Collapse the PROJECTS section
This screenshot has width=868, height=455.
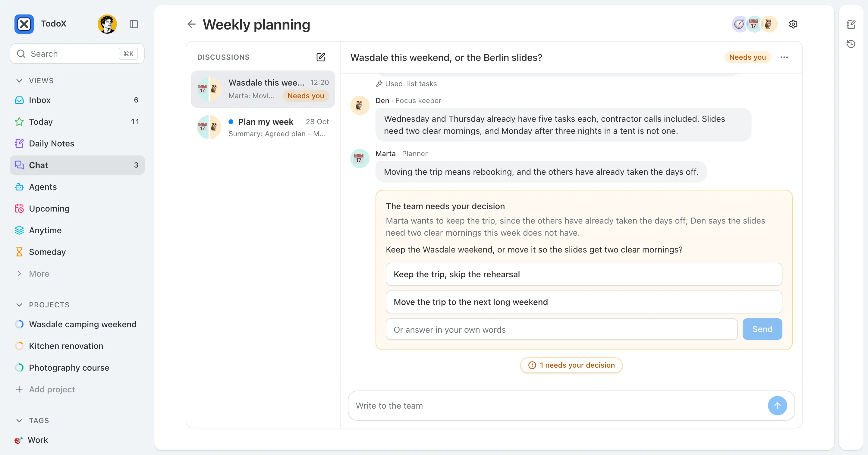19,305
